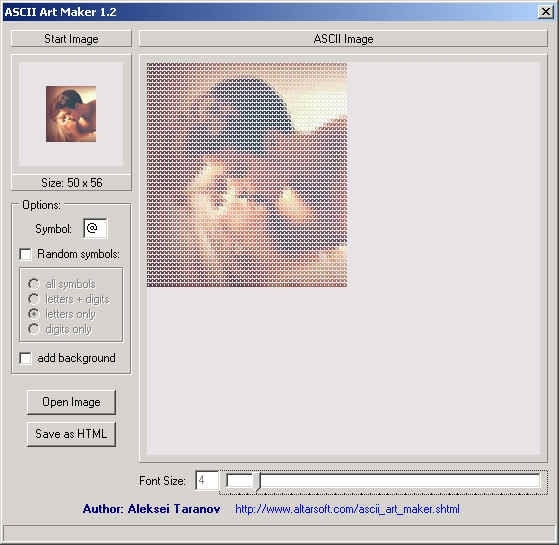Enable the Random symbols checkbox
The image size is (559, 545).
pos(25,254)
